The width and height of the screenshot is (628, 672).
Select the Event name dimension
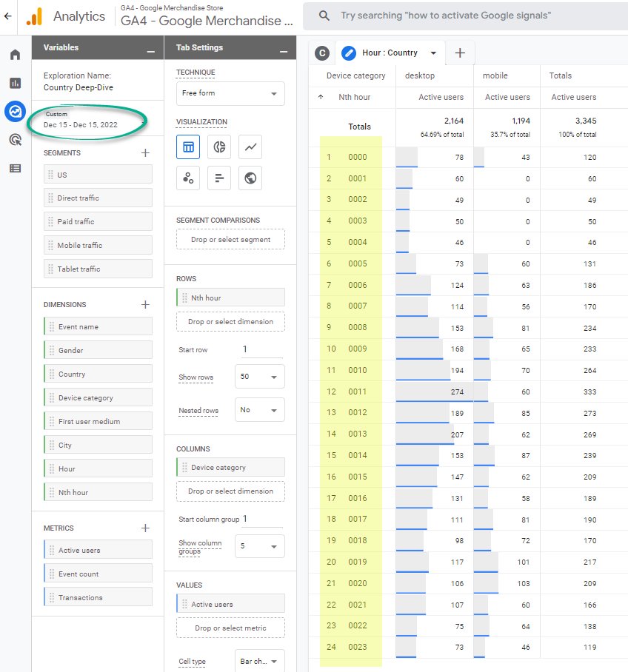[98, 326]
